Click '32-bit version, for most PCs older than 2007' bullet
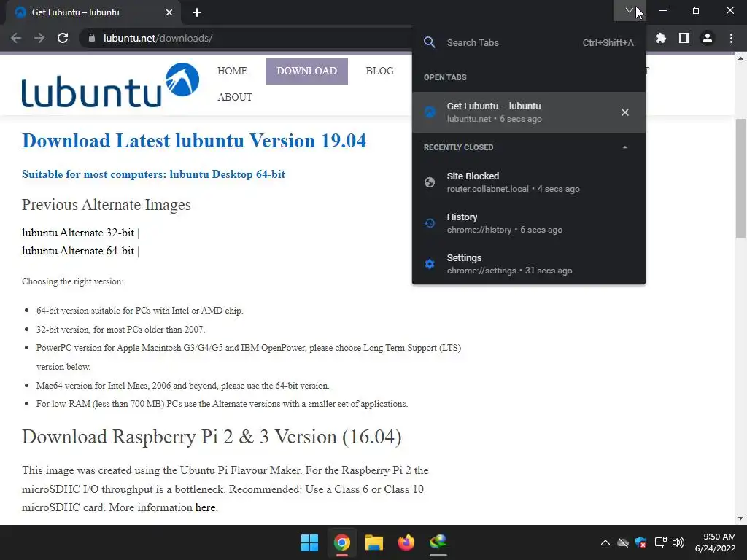The height and width of the screenshot is (560, 747). (121, 330)
